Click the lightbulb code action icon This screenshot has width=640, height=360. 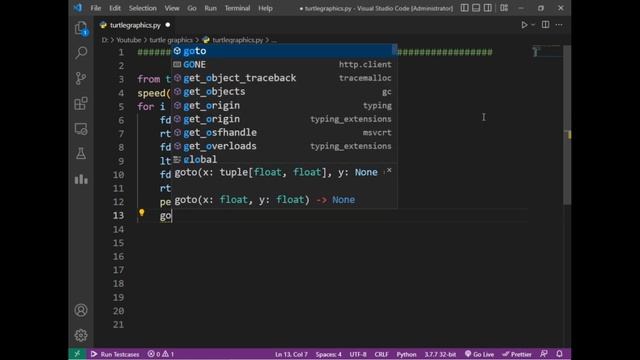[x=142, y=212]
